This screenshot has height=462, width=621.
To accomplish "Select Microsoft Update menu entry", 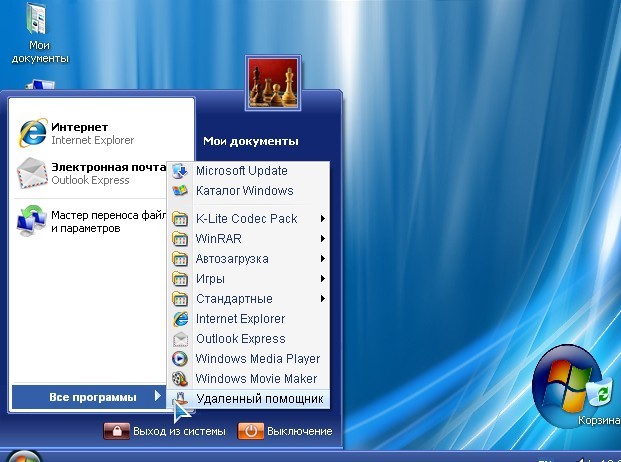I will coord(248,171).
